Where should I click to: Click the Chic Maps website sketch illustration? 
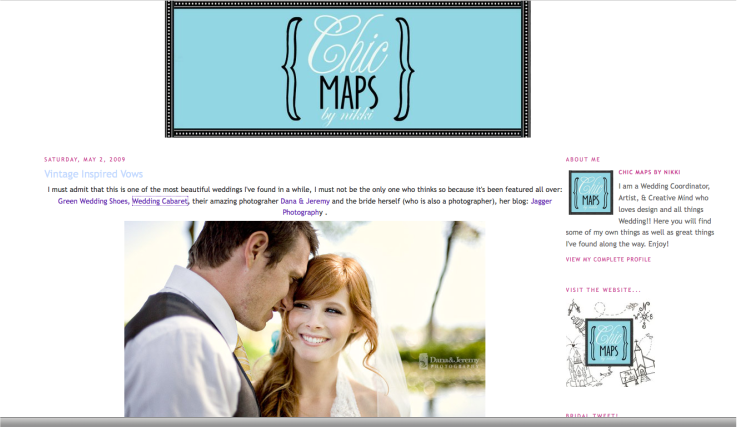(609, 343)
